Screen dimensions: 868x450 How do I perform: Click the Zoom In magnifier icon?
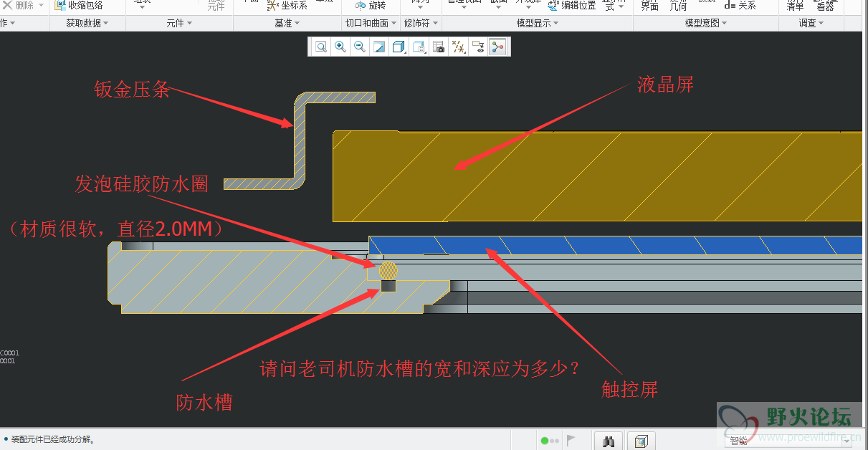pos(340,47)
